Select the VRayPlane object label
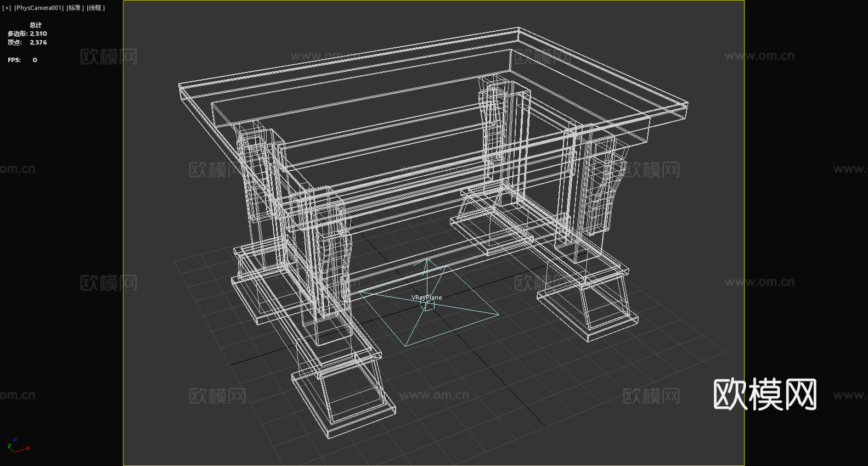 click(427, 297)
